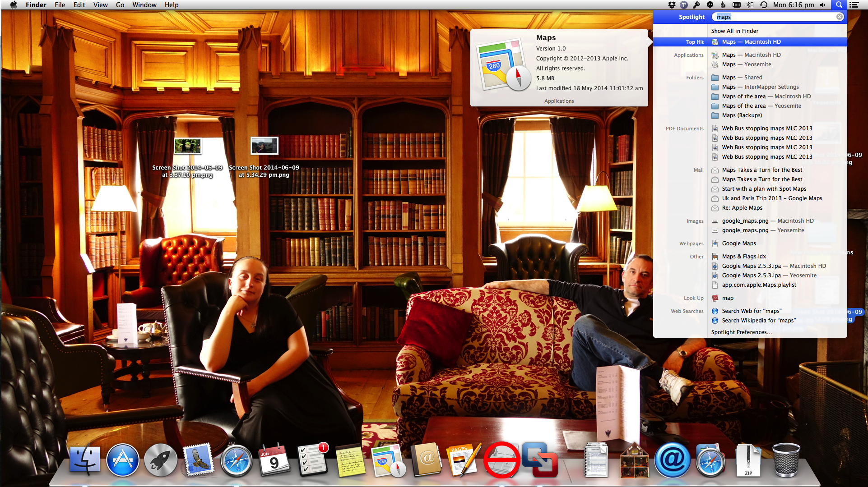Open Finder from the Dock
Screen dimensions: 868x487
84,460
